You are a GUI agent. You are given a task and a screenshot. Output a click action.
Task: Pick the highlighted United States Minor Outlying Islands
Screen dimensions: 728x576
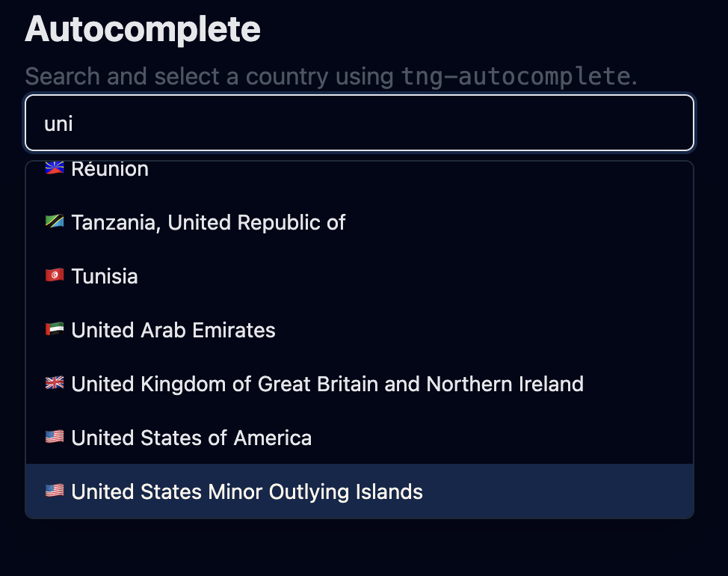coord(247,491)
